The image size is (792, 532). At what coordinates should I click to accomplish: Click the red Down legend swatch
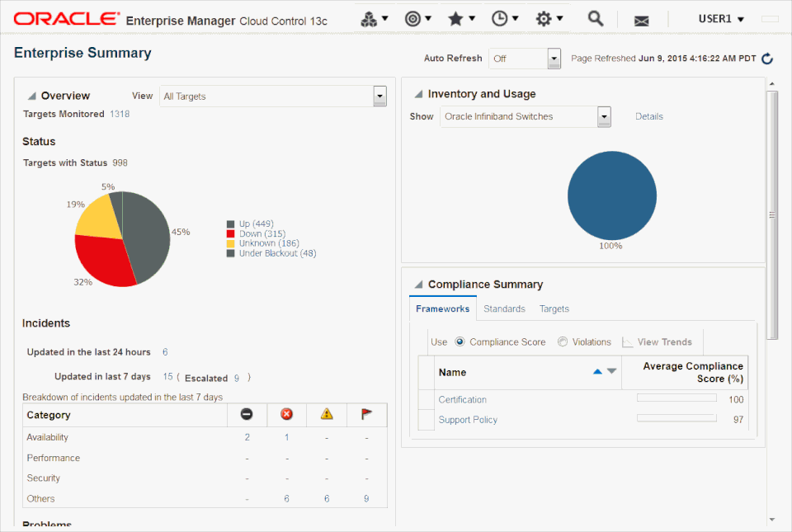click(231, 234)
